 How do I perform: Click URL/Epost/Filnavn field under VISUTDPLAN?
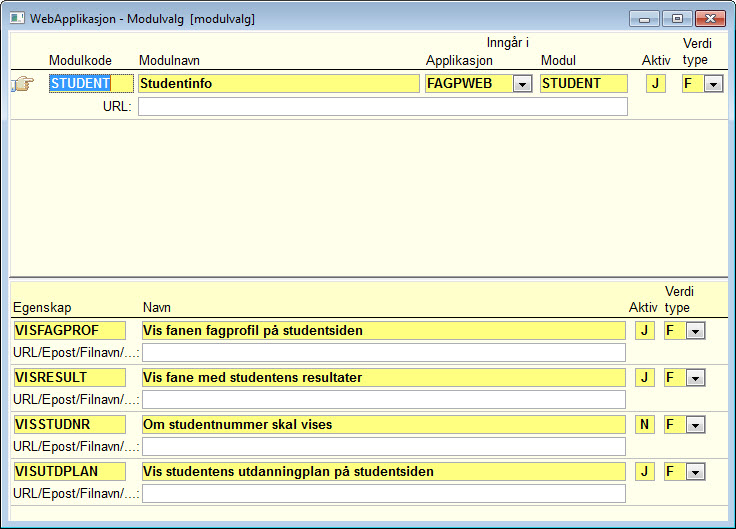click(383, 493)
